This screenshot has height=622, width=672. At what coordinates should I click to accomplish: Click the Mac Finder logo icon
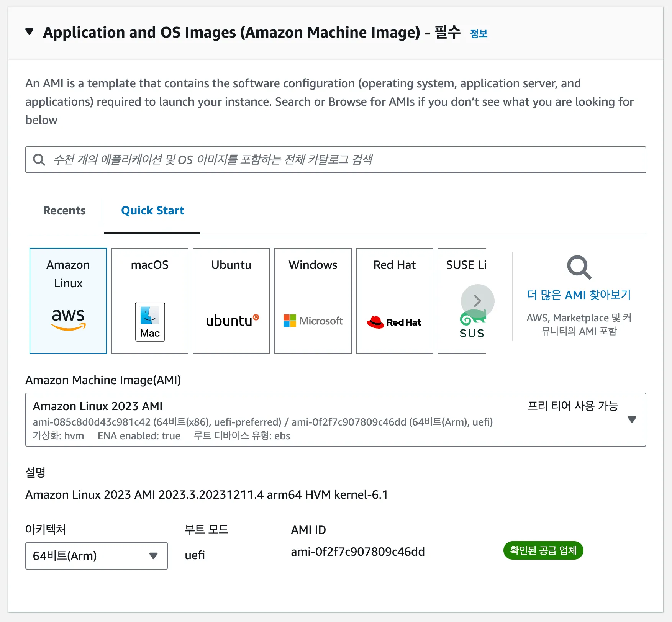pyautogui.click(x=150, y=322)
